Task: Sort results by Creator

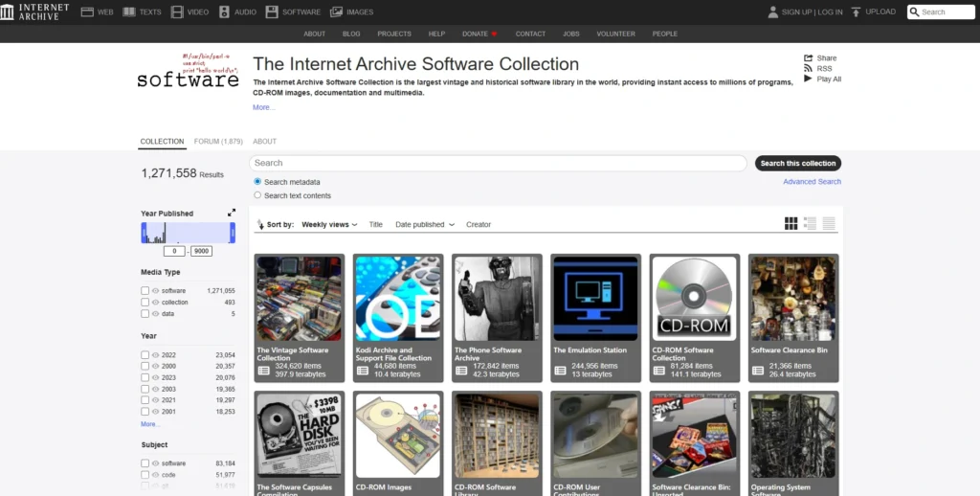Action: pyautogui.click(x=479, y=225)
